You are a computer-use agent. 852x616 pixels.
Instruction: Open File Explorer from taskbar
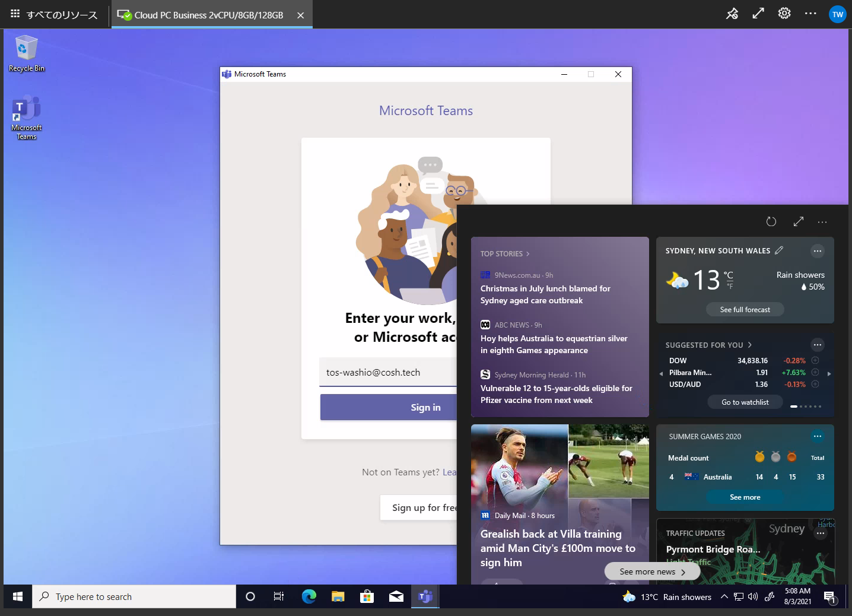(338, 596)
